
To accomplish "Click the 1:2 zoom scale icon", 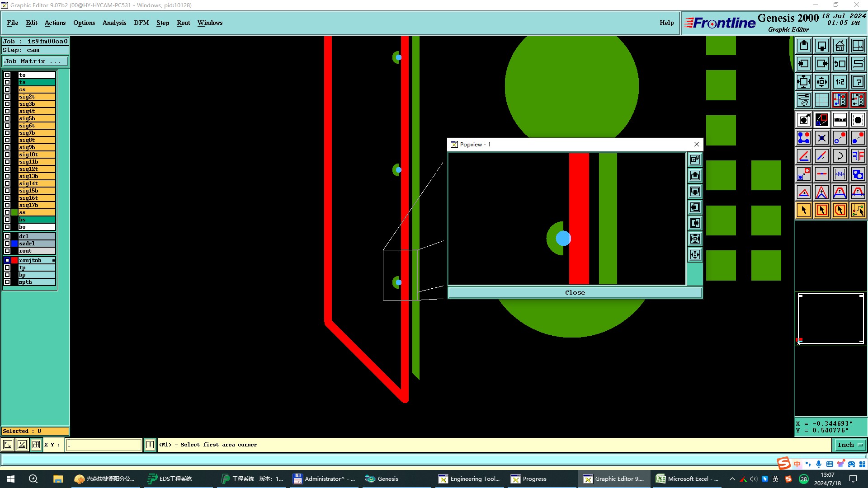I will coord(840,82).
